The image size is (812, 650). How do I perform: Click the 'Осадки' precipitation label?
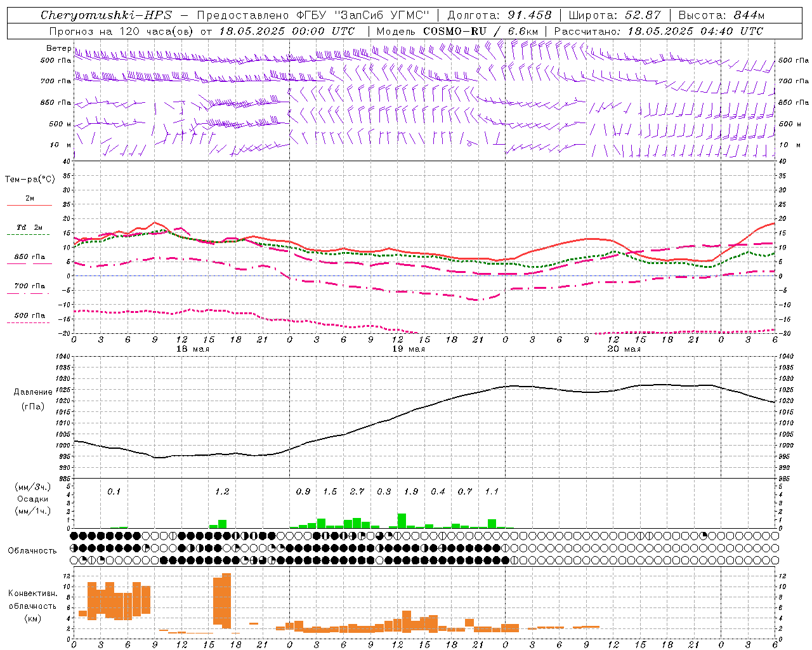(33, 499)
